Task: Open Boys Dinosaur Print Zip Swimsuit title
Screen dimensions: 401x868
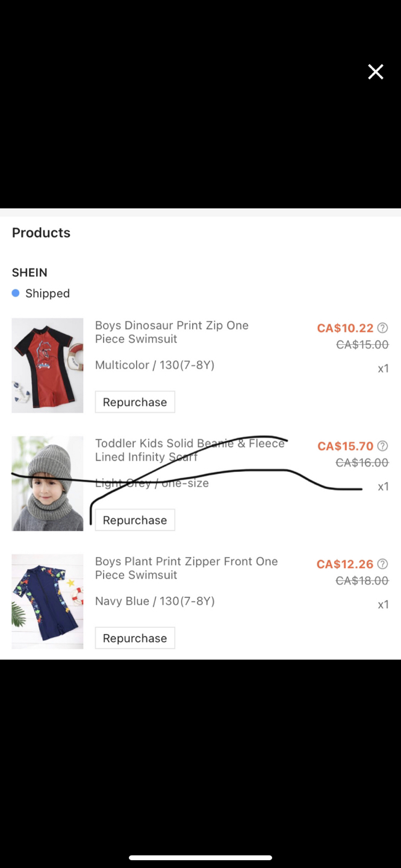Action: (172, 332)
